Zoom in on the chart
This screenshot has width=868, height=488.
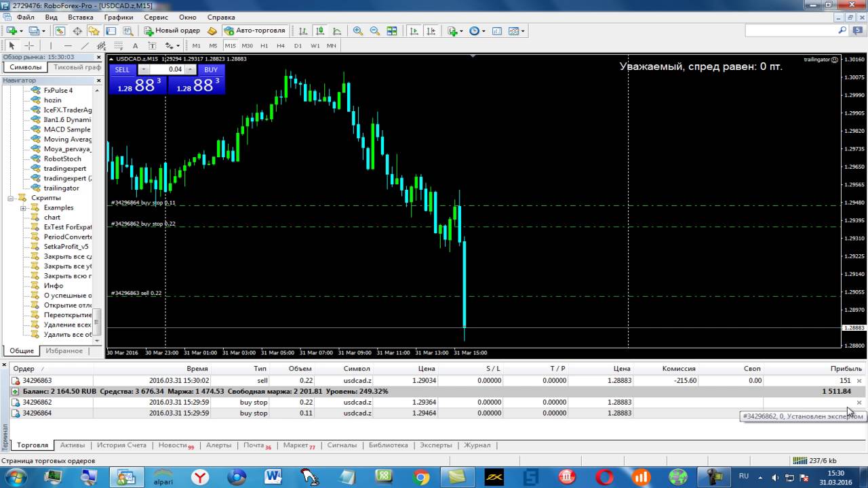coord(358,31)
